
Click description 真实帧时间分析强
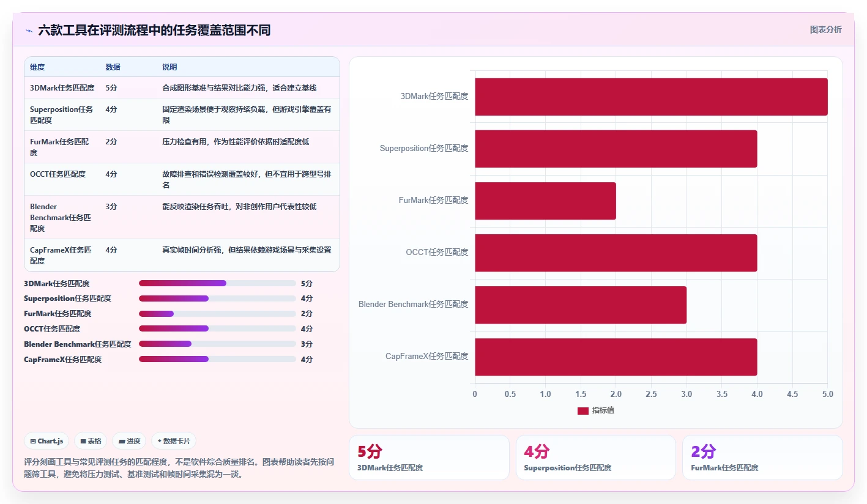pyautogui.click(x=247, y=250)
